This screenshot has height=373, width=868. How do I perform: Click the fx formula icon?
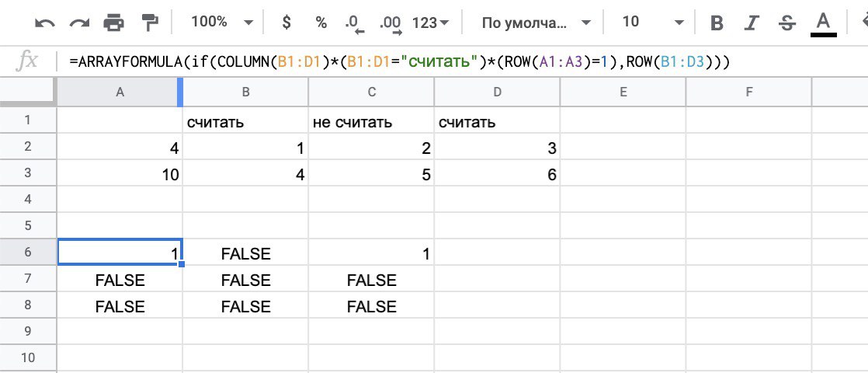point(26,62)
